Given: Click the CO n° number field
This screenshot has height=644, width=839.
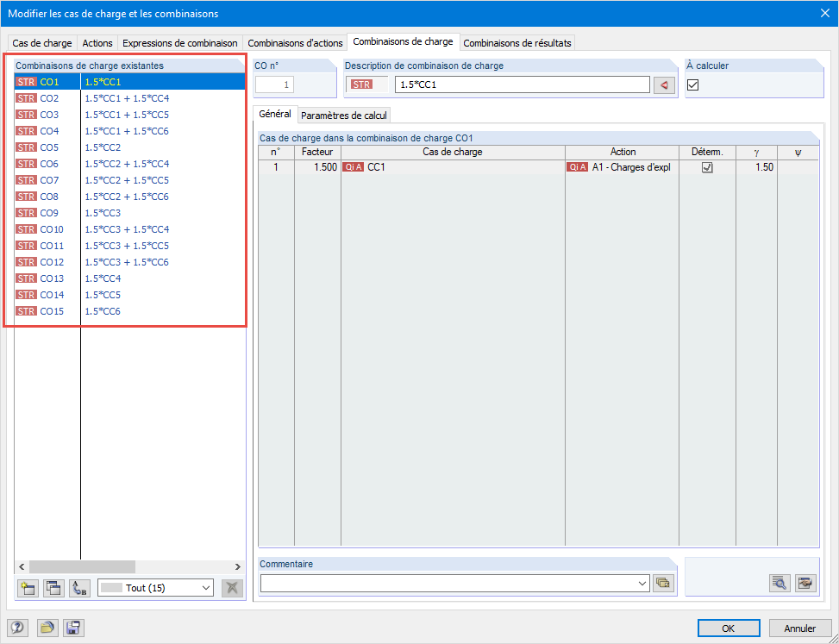Looking at the screenshot, I should coord(274,84).
